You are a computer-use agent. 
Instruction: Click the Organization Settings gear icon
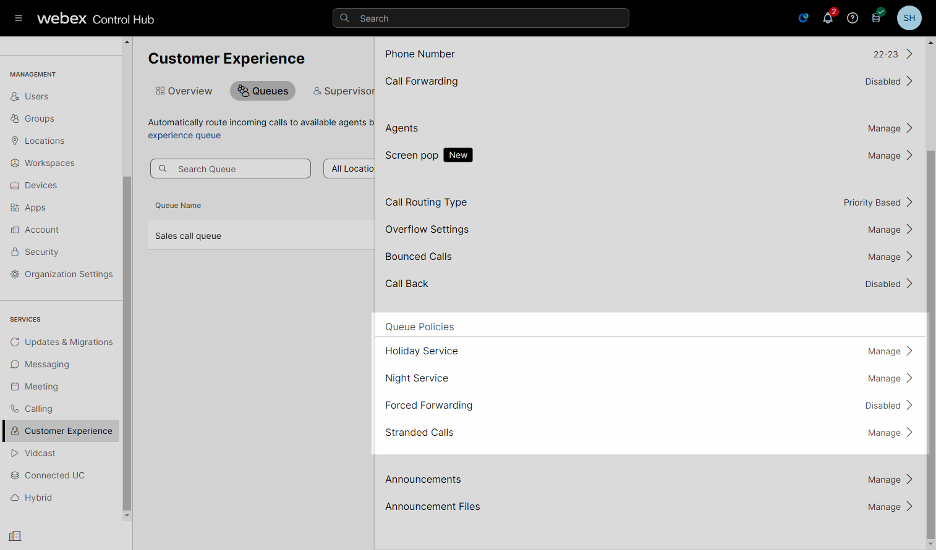click(x=15, y=274)
